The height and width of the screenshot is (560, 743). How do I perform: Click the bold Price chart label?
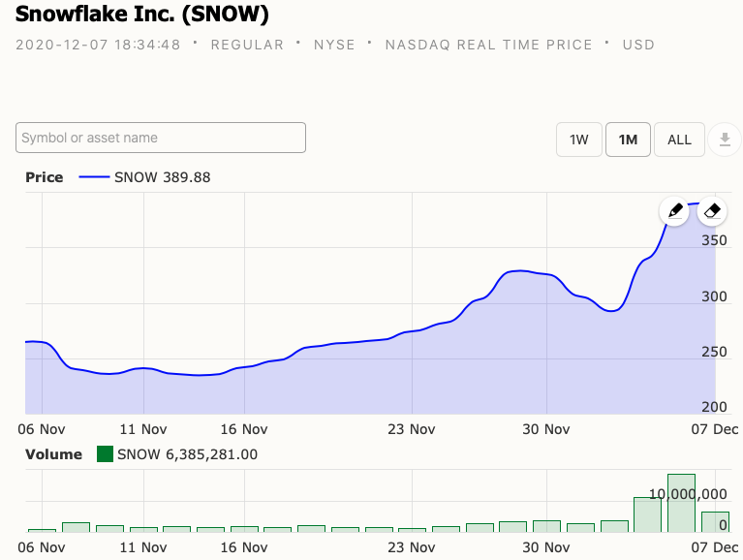tap(45, 177)
